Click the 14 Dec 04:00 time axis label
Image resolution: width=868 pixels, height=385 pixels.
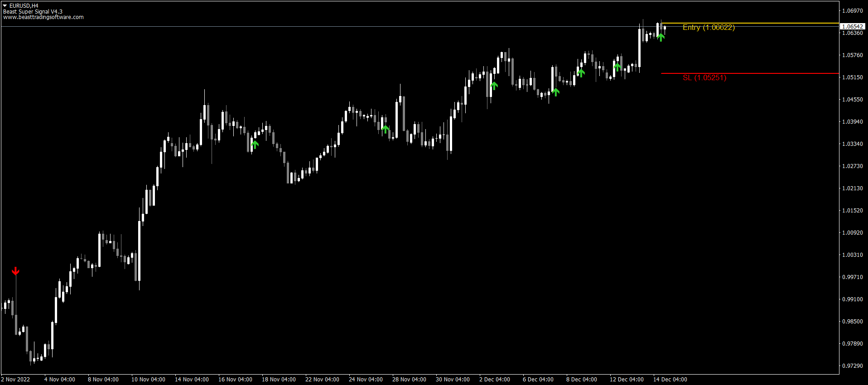point(670,380)
